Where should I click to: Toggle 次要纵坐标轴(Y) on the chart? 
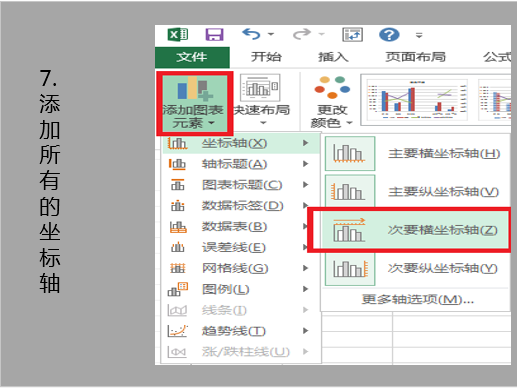point(417,268)
